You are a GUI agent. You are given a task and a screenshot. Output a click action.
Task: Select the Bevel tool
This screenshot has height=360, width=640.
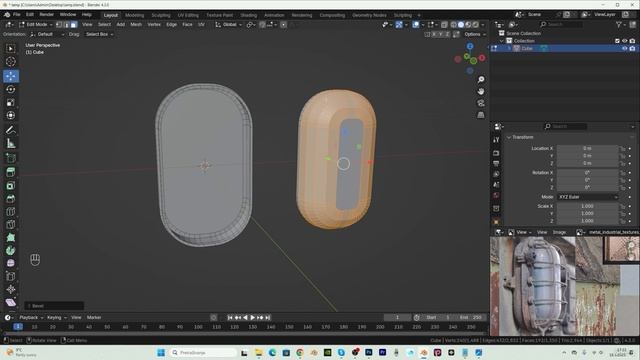pos(11,198)
